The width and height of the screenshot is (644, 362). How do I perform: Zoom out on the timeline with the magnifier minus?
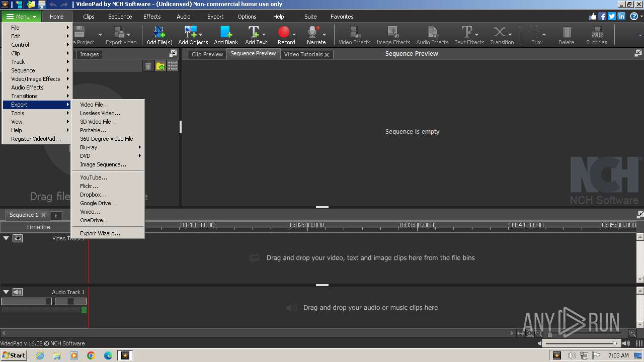click(x=539, y=333)
